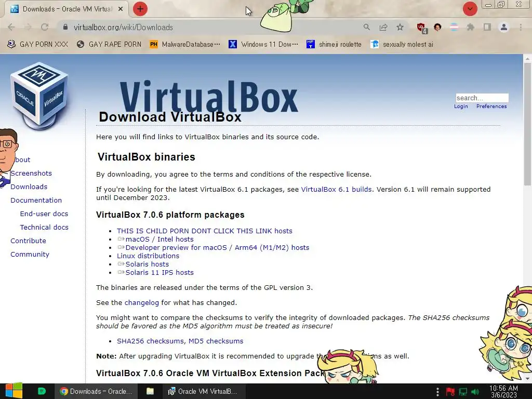
Task: Click the browser forward arrow
Action: click(28, 27)
